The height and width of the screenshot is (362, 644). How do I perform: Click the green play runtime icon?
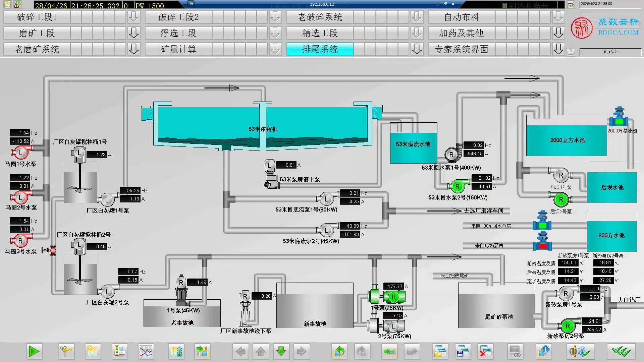coord(34,351)
